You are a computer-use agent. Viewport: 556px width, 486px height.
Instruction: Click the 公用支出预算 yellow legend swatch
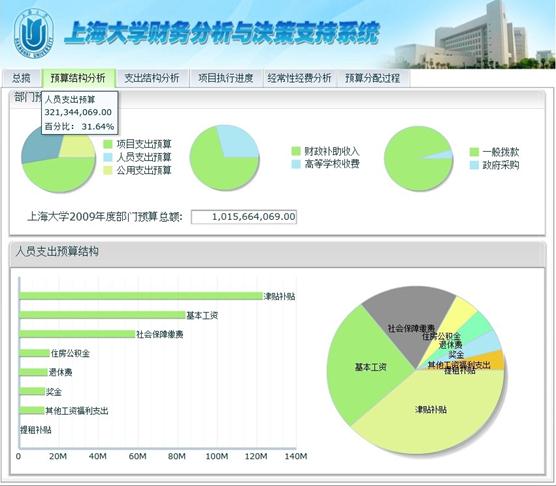(x=108, y=171)
